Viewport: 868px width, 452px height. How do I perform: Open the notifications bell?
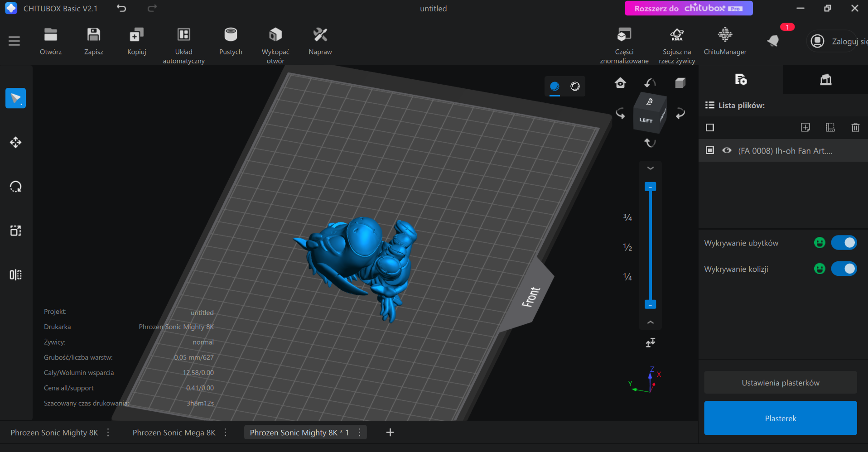tap(773, 41)
